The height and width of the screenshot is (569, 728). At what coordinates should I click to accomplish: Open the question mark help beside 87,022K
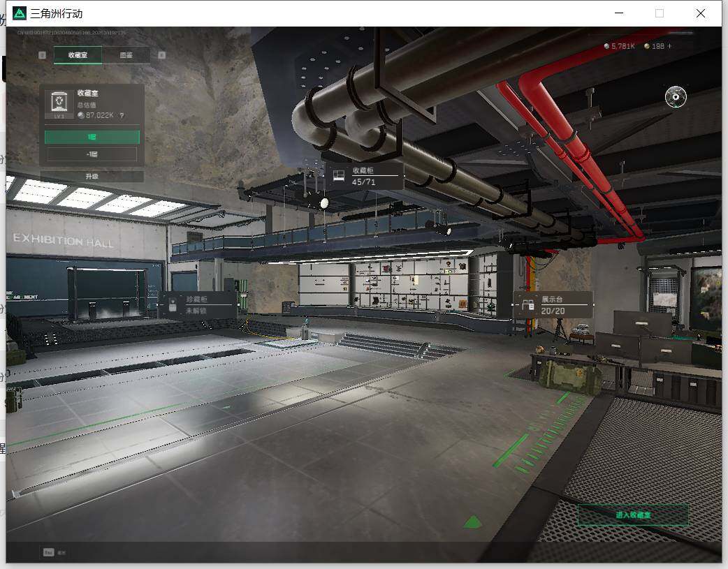122,116
